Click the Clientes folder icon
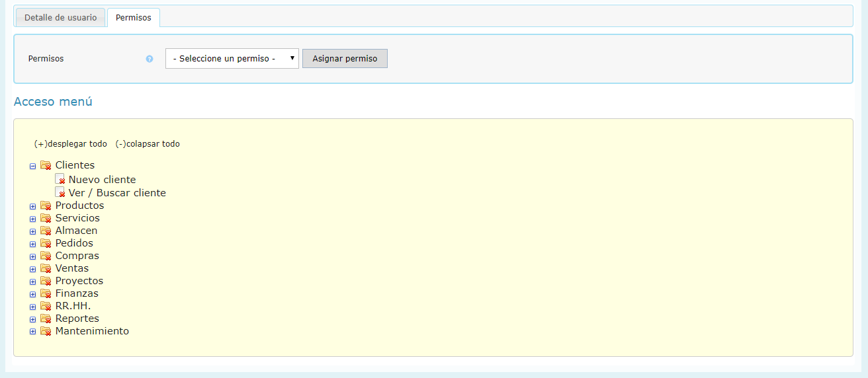 [46, 165]
